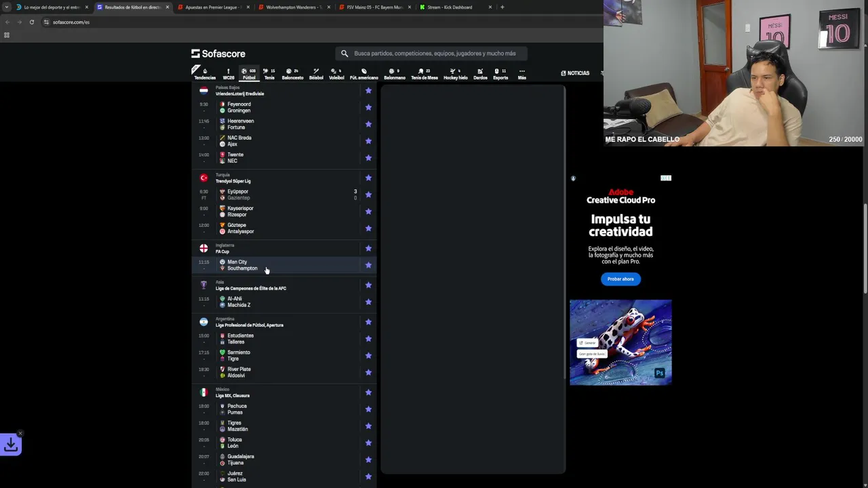Switch to the Tenis category

pyautogui.click(x=269, y=74)
